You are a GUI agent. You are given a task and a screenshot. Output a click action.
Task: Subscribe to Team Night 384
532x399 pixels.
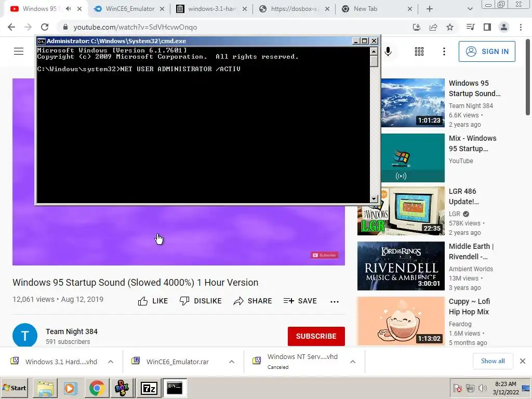[316, 336]
